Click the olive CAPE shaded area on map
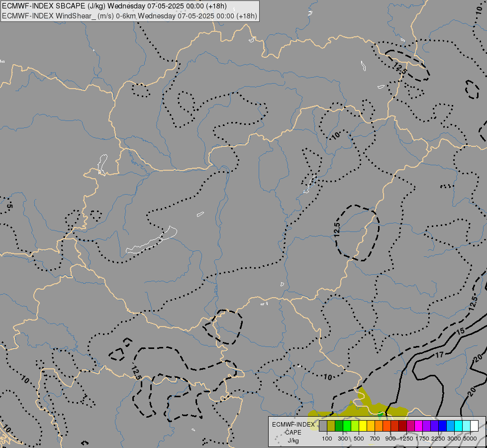The height and width of the screenshot is (448, 487). 373,410
